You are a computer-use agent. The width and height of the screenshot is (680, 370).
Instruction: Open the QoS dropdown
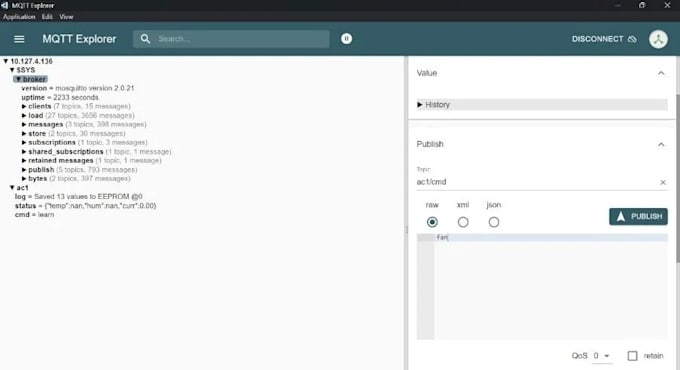tap(602, 356)
